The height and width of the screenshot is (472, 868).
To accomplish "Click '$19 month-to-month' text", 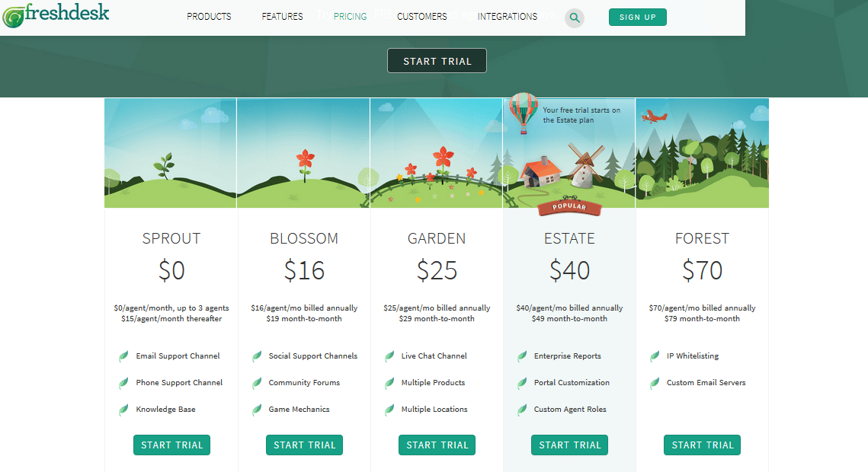I will pyautogui.click(x=304, y=319).
